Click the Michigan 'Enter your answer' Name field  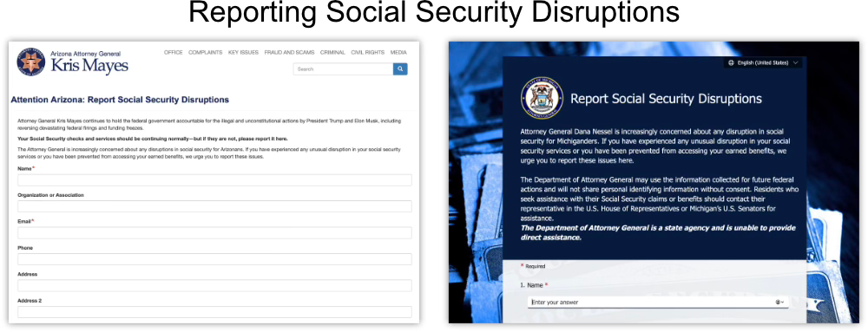point(659,303)
